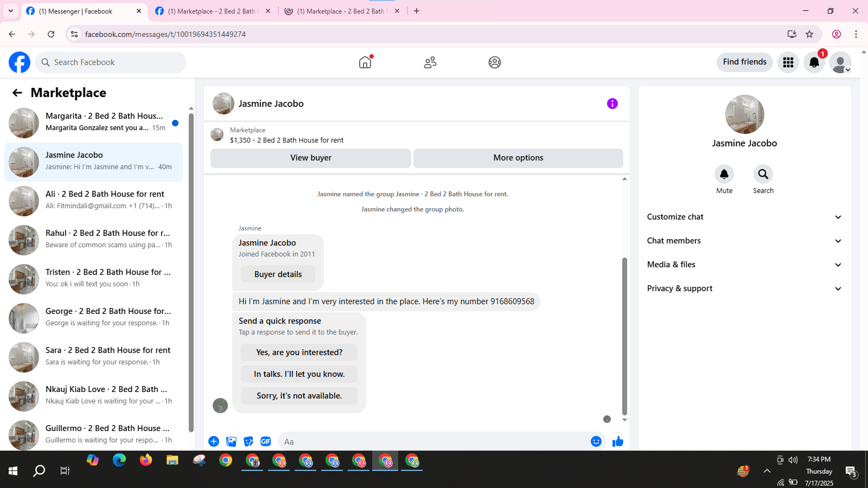Search in the Jasmine Jacobo conversation

click(763, 174)
